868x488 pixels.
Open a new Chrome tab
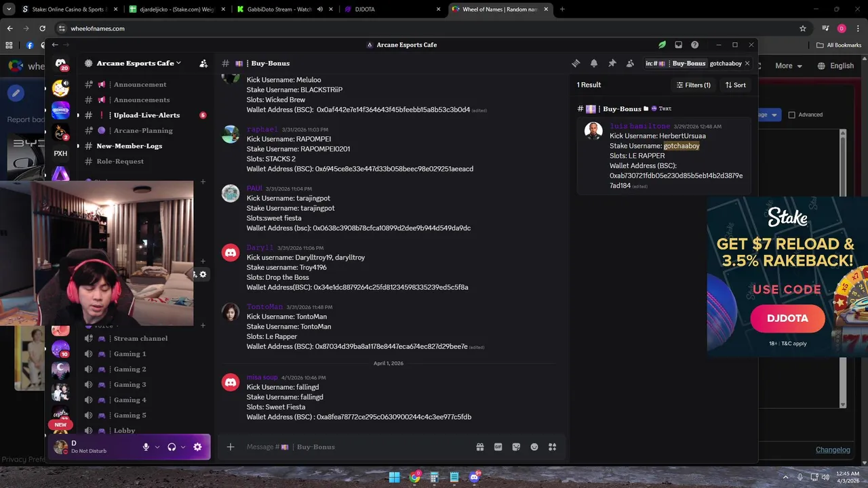pyautogui.click(x=562, y=9)
